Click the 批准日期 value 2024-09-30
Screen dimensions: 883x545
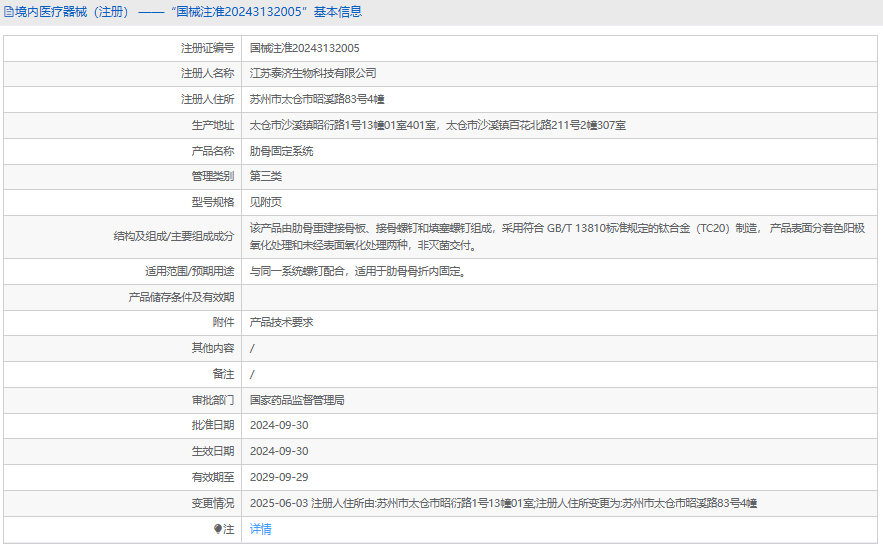[x=279, y=425]
